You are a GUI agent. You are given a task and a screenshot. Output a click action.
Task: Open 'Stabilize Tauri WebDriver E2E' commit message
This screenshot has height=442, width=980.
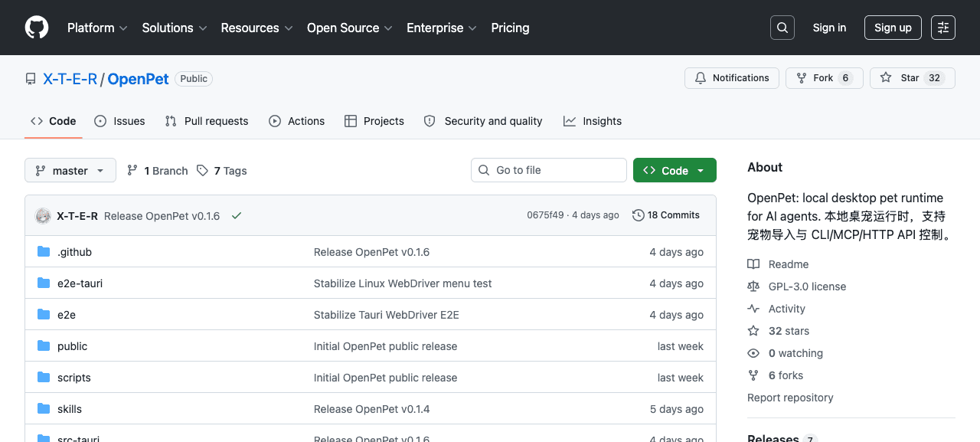[387, 315]
